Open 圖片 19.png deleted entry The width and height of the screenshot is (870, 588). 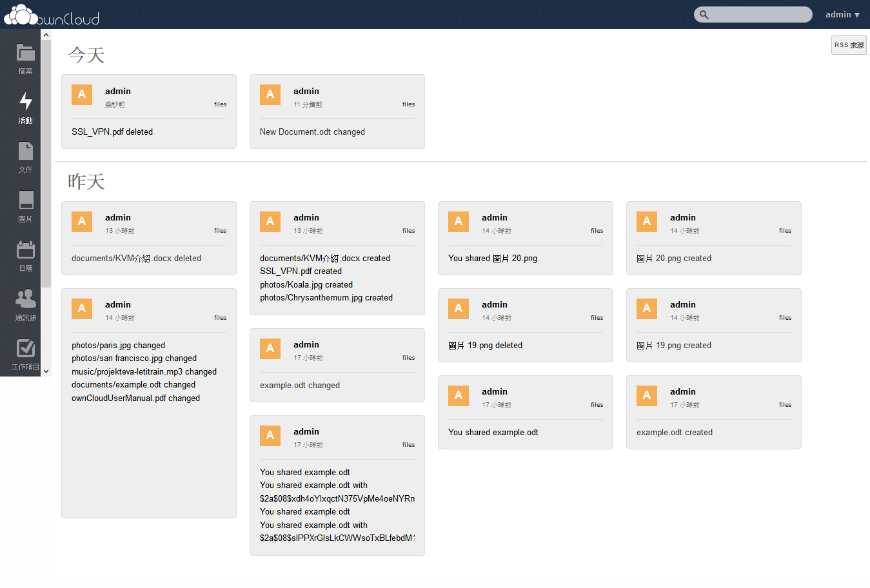tap(486, 346)
